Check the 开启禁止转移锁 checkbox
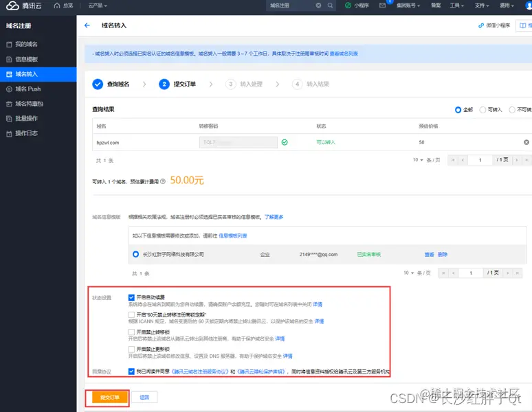The width and height of the screenshot is (532, 412). pos(132,332)
